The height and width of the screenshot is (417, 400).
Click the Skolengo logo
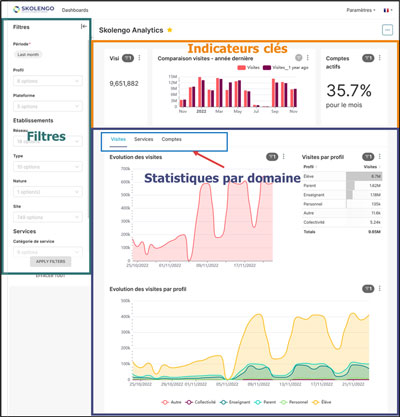point(34,9)
